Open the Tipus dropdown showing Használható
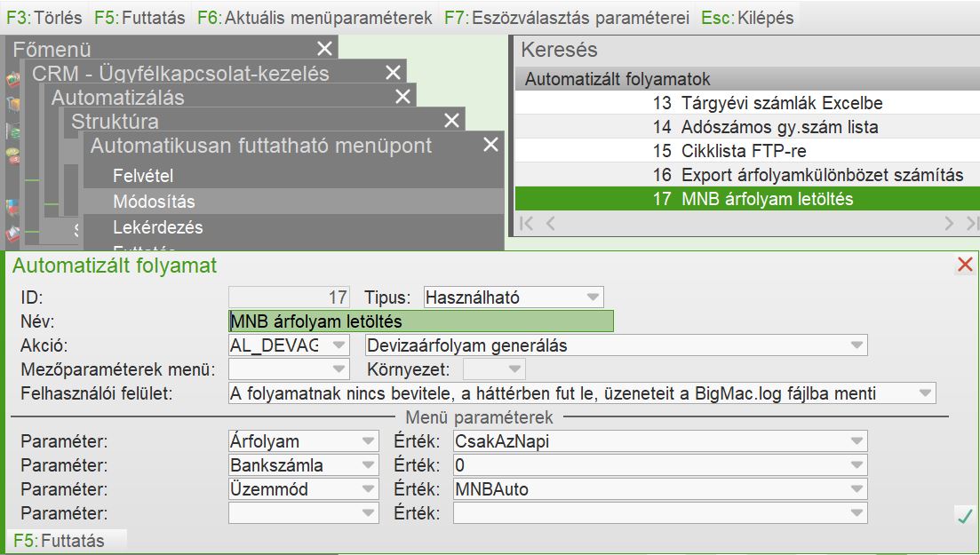 (514, 297)
